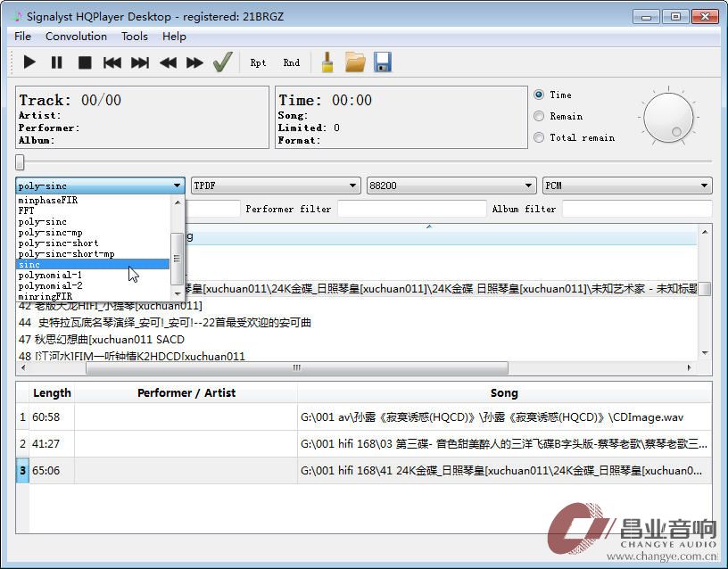Click the Performer filter input field
This screenshot has width=728, height=569.
(x=412, y=209)
